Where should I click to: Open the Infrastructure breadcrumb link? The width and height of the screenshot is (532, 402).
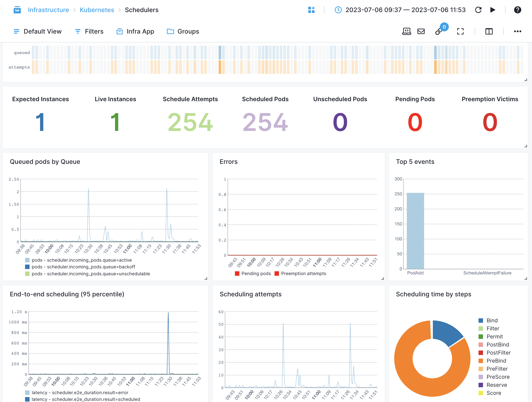coord(48,10)
